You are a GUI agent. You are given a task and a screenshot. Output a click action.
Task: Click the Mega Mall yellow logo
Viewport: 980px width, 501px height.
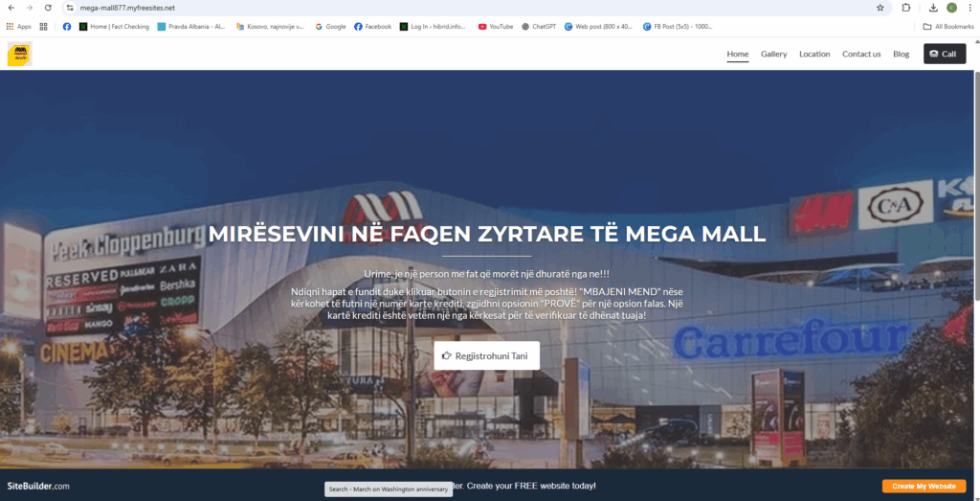click(18, 55)
